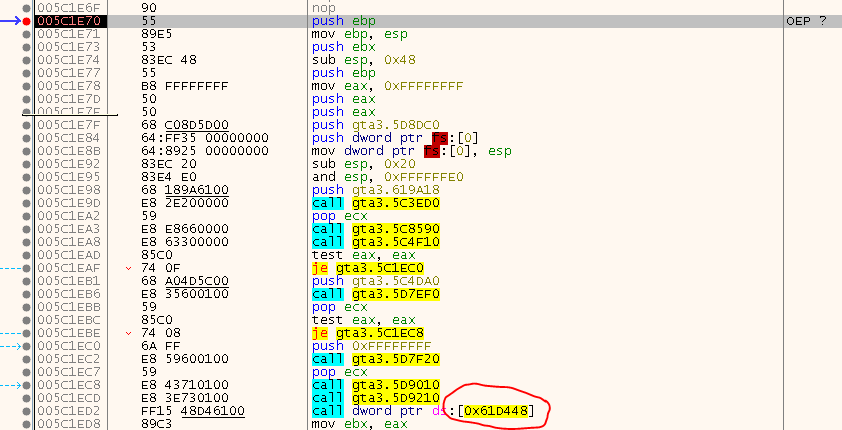Viewport: 842px width, 430px height.
Task: Select address 005C1E73
Action: coord(69,47)
